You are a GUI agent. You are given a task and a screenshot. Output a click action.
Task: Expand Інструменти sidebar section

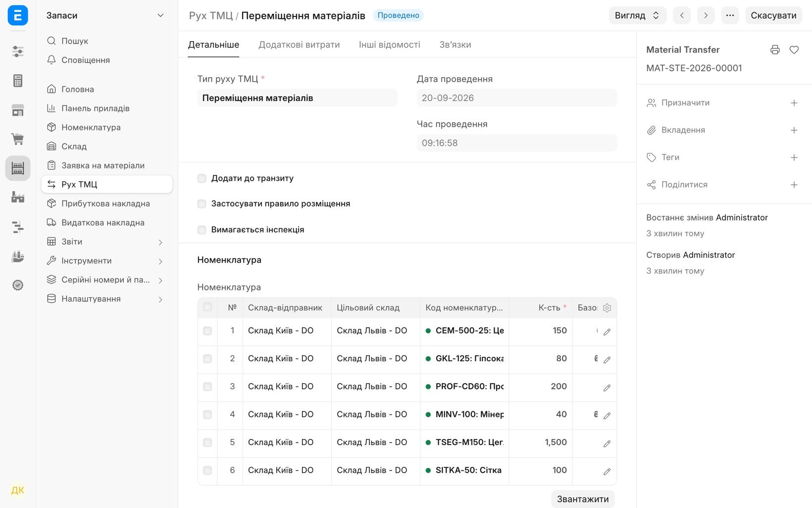click(107, 261)
